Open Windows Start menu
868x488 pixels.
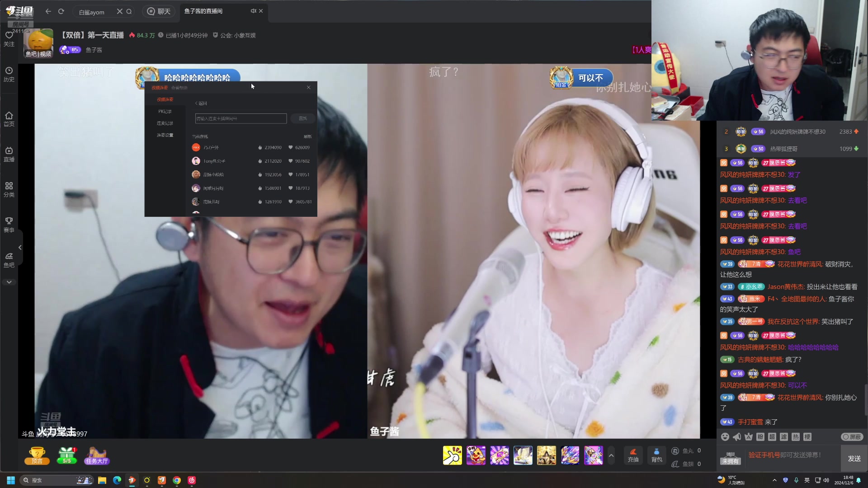click(11, 480)
